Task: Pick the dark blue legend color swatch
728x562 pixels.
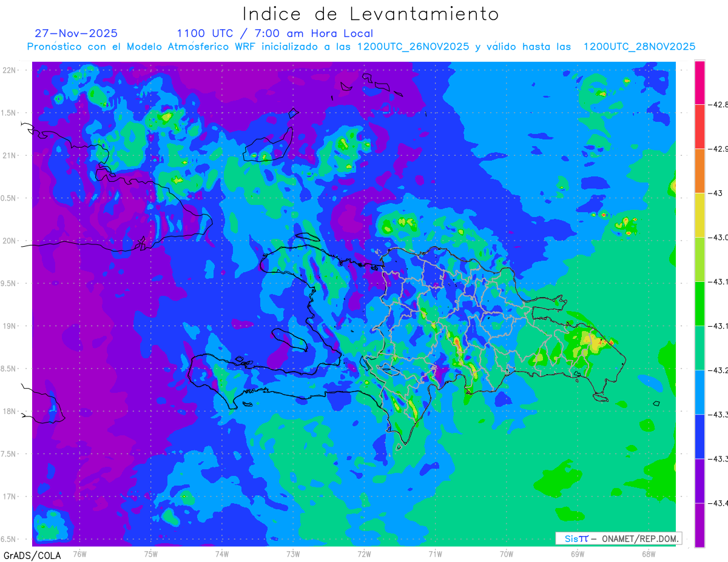Action: [699, 437]
